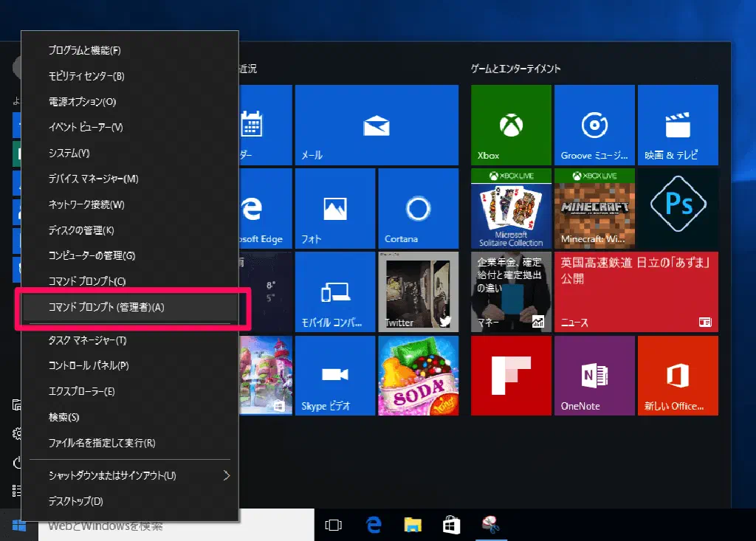This screenshot has height=541, width=756.
Task: Click the Task View taskbar button
Action: (x=334, y=525)
